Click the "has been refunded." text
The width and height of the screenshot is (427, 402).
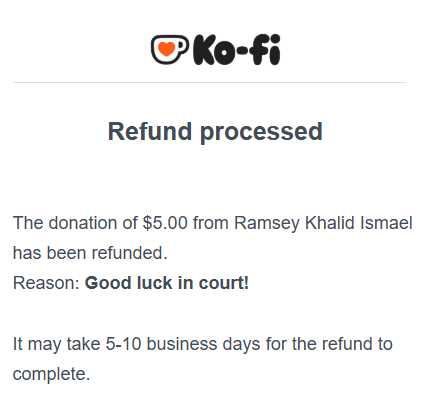90,253
